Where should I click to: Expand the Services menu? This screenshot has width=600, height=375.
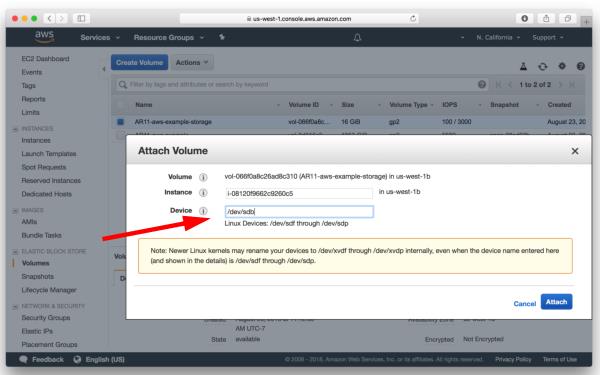pyautogui.click(x=100, y=38)
